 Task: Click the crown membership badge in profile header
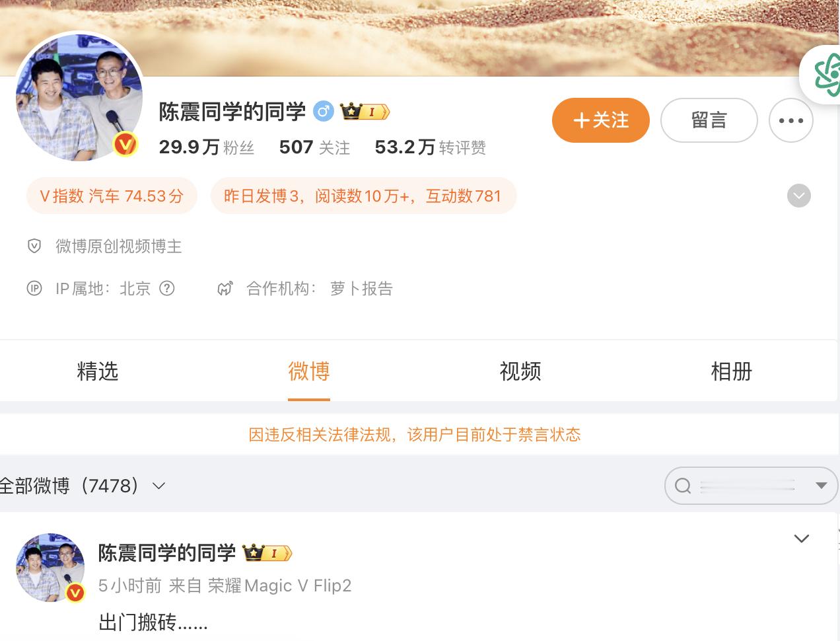coord(365,112)
